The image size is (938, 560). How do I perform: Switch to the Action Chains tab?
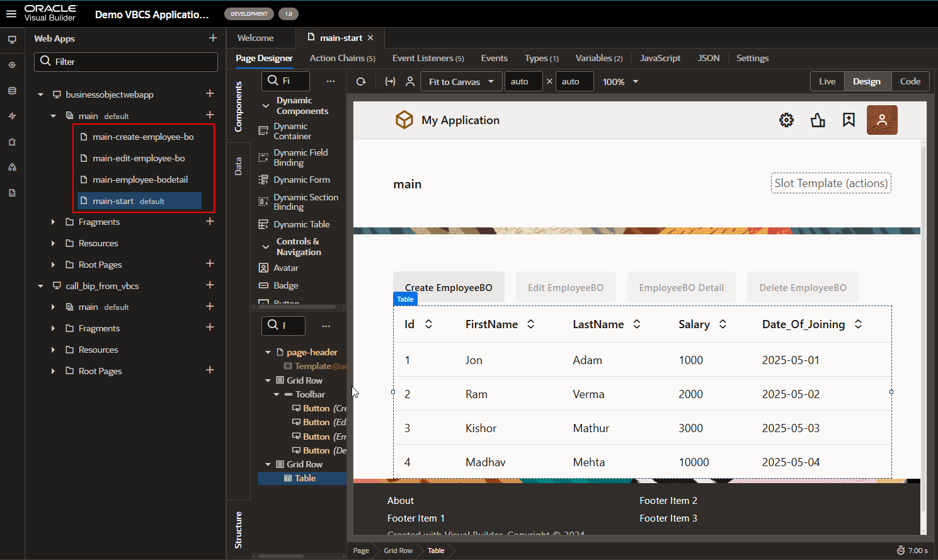tap(343, 58)
